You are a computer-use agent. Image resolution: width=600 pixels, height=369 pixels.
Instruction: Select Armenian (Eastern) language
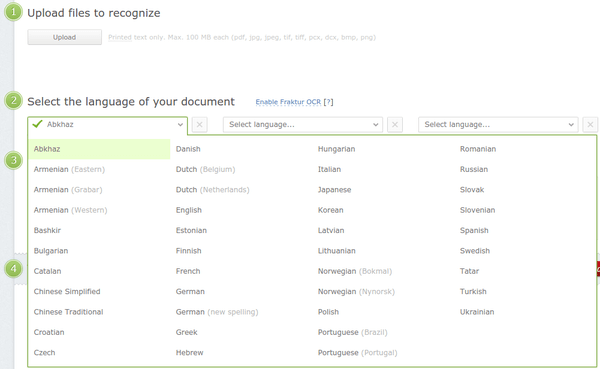click(69, 169)
